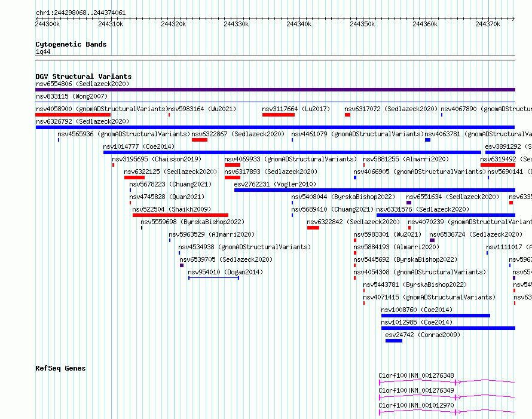This screenshot has height=419, width=532.
Task: Select the purple nsv6536724 variant marker
Action: click(432, 240)
